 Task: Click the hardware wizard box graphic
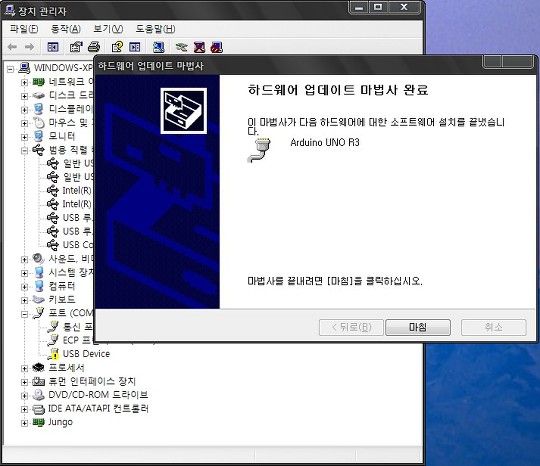tap(184, 111)
